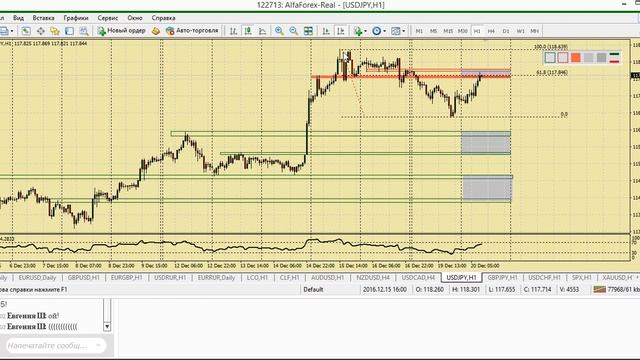
Task: Switch to the EURUSD,Daily chart tab
Action: pyautogui.click(x=37, y=278)
